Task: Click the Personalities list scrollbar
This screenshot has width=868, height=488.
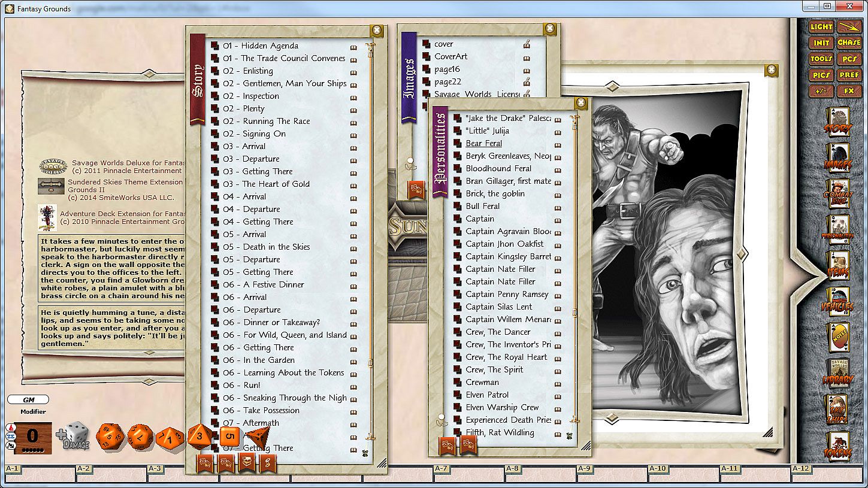Action: (x=574, y=269)
